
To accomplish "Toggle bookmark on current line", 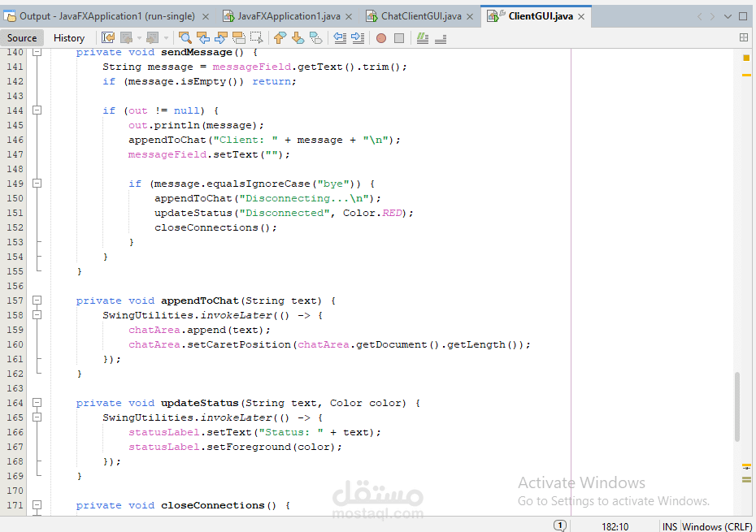I will coord(315,37).
